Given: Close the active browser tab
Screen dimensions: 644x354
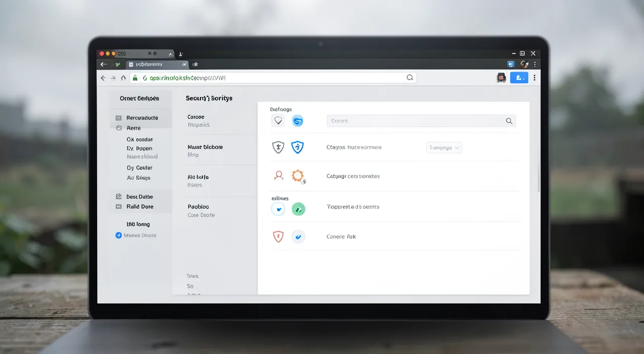Looking at the screenshot, I should pyautogui.click(x=184, y=64).
